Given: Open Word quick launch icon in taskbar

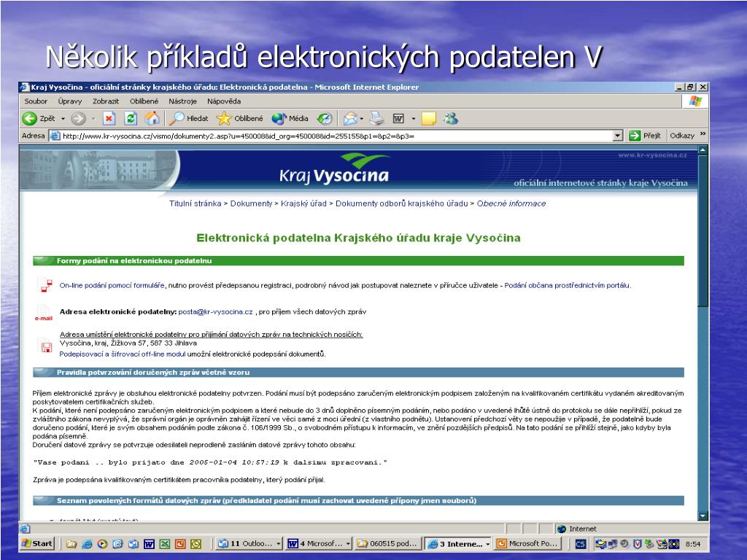Looking at the screenshot, I should 149,544.
